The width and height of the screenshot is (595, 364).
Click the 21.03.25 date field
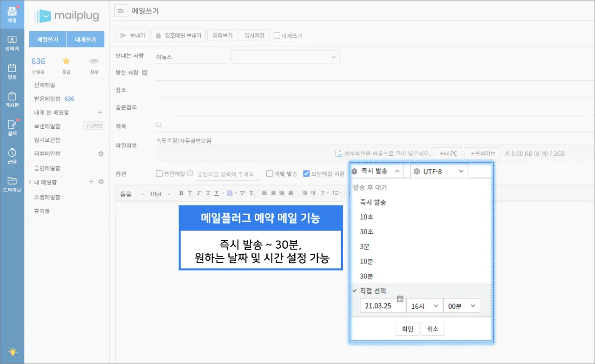point(383,306)
